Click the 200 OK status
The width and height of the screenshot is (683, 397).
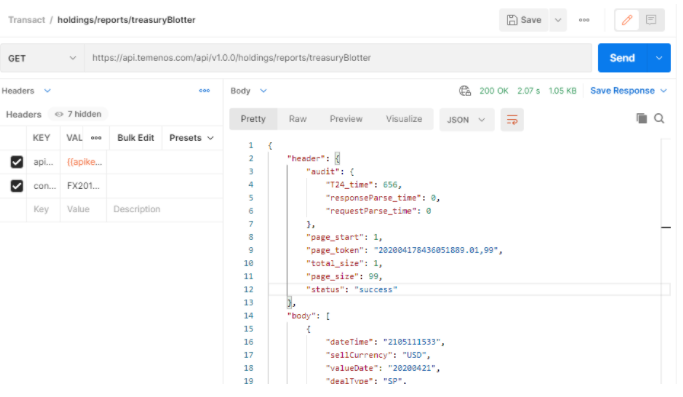coord(494,91)
